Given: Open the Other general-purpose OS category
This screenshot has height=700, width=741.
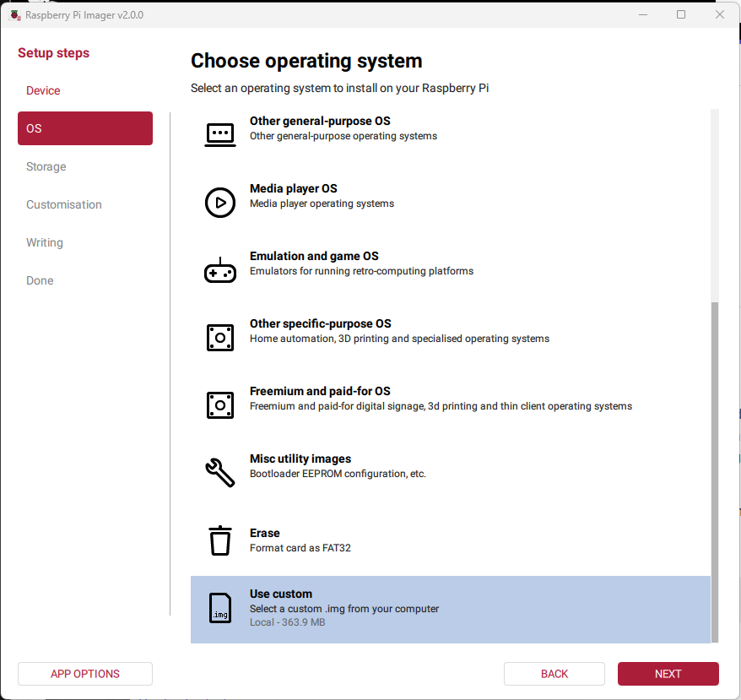Looking at the screenshot, I should point(451,135).
